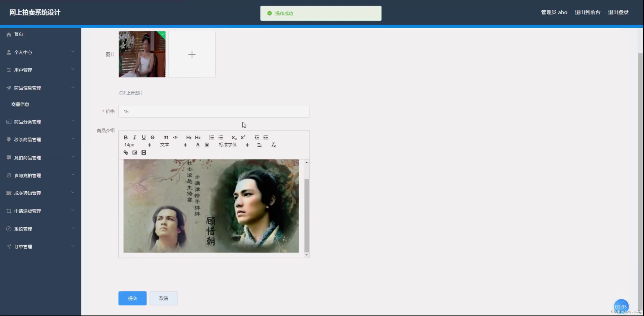Create an ordered list
Viewport: 644px width, 316px height.
[212, 137]
